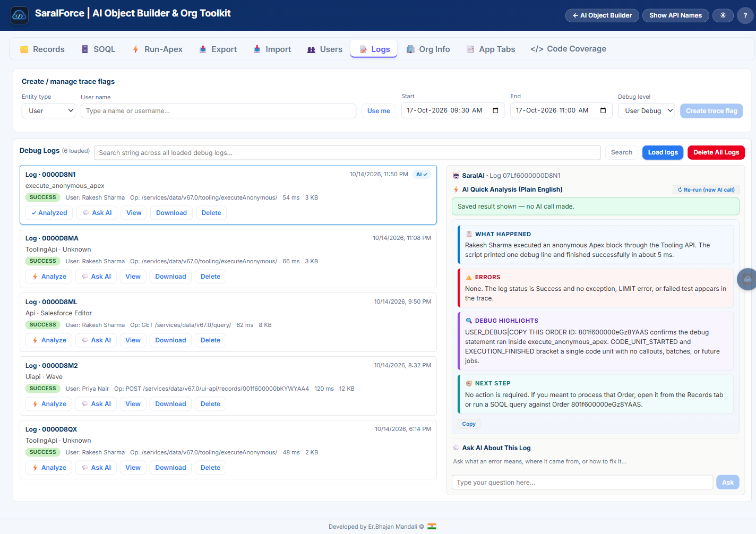Viewport: 756px width, 534px height.
Task: Open the Records tab
Action: pos(42,49)
